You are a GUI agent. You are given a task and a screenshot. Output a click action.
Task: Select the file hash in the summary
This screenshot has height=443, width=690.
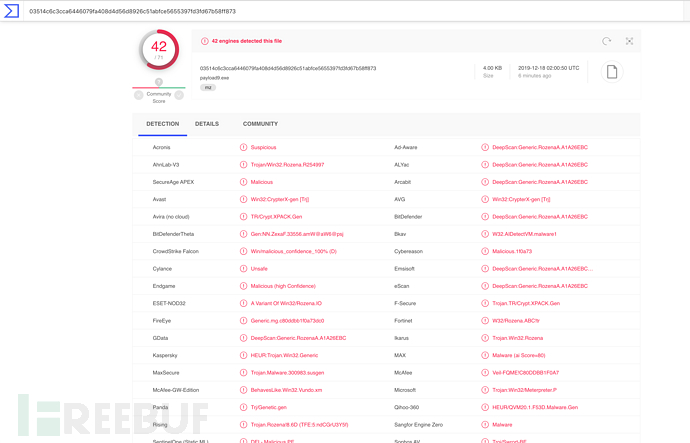coord(288,68)
